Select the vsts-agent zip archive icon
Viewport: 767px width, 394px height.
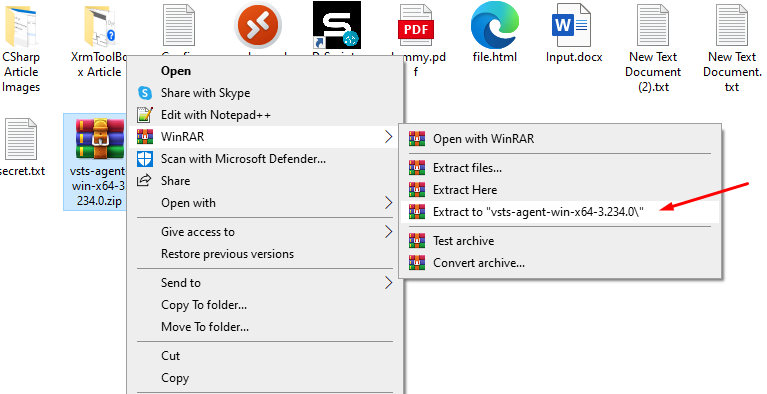(x=100, y=139)
